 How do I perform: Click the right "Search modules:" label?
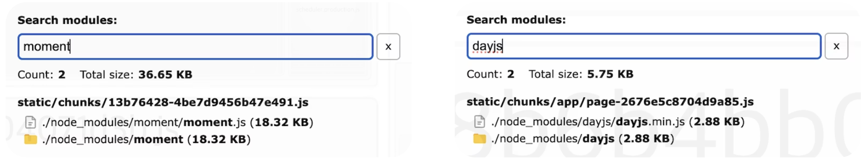click(516, 20)
